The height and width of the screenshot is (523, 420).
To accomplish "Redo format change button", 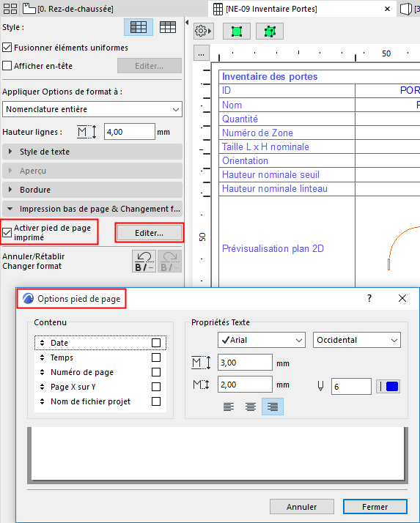I will click(x=169, y=261).
